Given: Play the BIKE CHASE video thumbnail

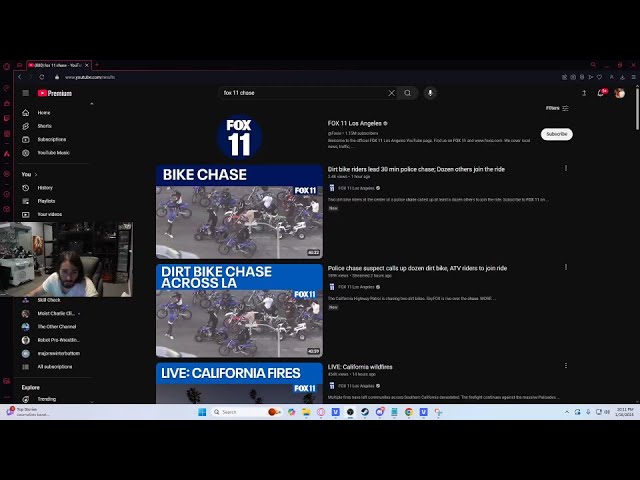Looking at the screenshot, I should 239,212.
